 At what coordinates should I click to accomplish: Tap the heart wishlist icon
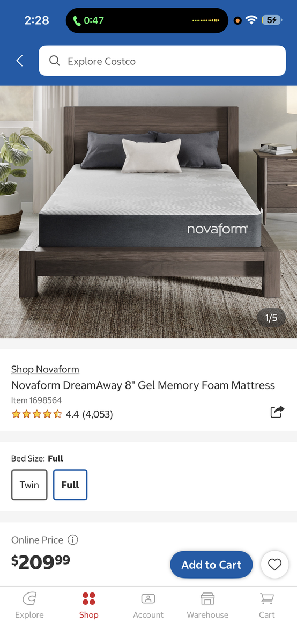(x=274, y=565)
